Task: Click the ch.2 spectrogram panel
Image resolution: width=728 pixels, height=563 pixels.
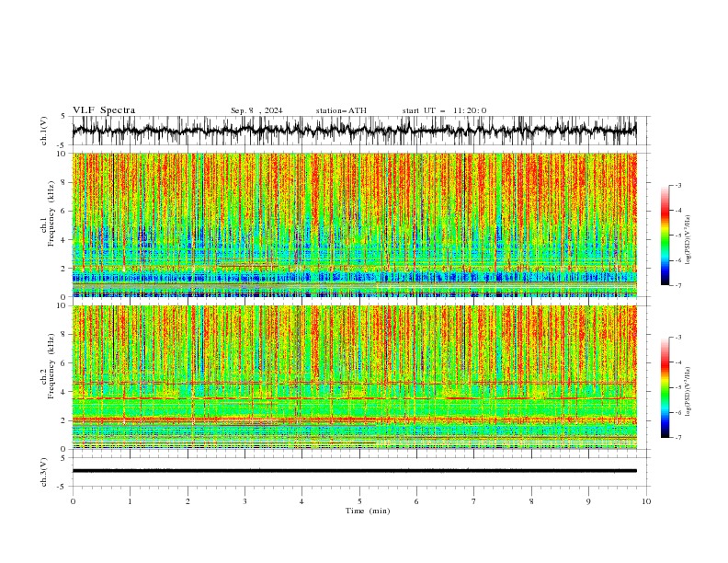Action: pos(354,377)
